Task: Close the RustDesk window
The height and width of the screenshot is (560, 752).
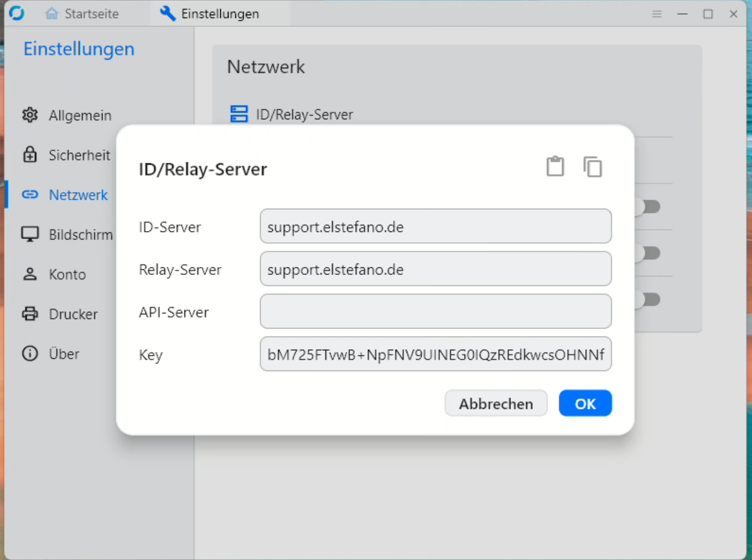Action: [734, 14]
